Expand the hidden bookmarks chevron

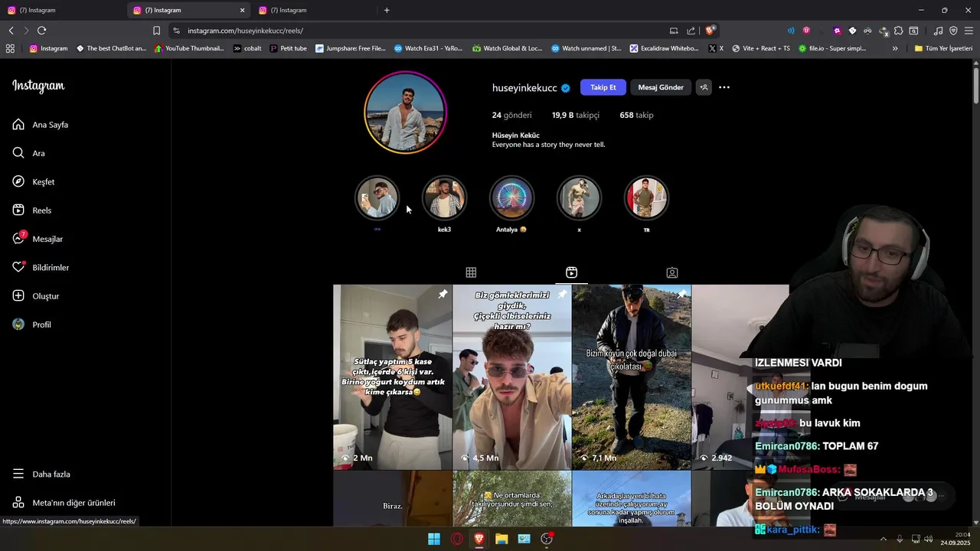[895, 48]
